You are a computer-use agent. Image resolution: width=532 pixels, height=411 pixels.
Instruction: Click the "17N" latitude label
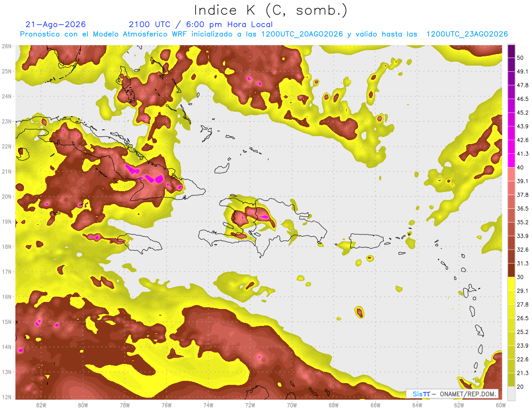(x=7, y=271)
